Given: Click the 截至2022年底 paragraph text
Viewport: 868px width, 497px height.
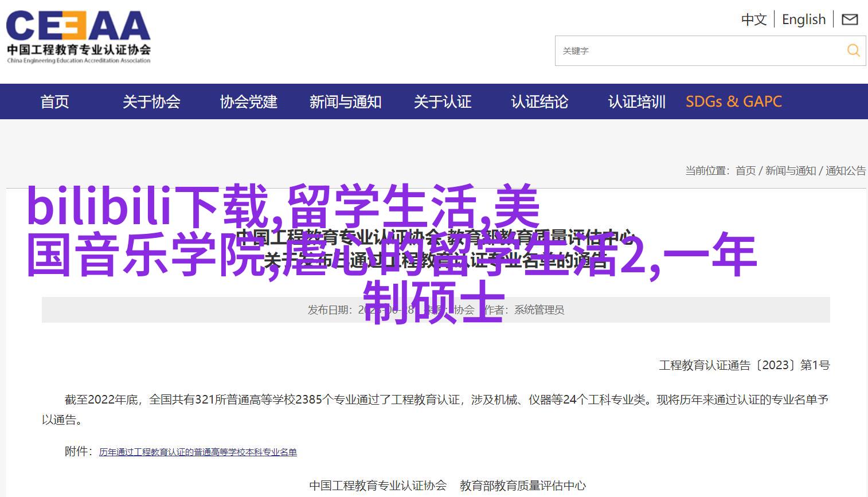Looking at the screenshot, I should click(435, 409).
